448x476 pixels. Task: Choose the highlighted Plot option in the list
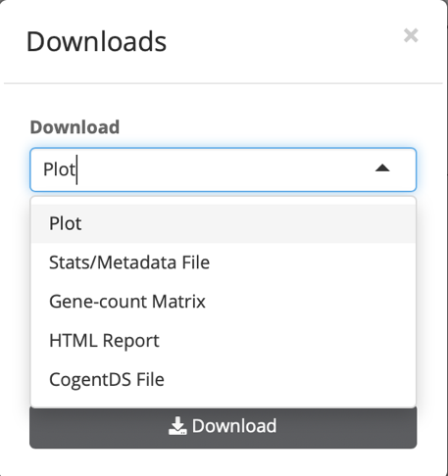pyautogui.click(x=224, y=223)
